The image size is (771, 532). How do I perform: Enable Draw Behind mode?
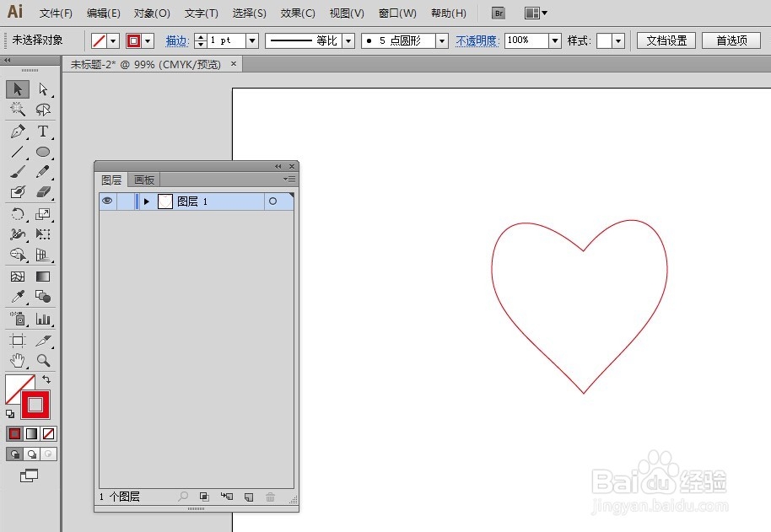tap(32, 454)
